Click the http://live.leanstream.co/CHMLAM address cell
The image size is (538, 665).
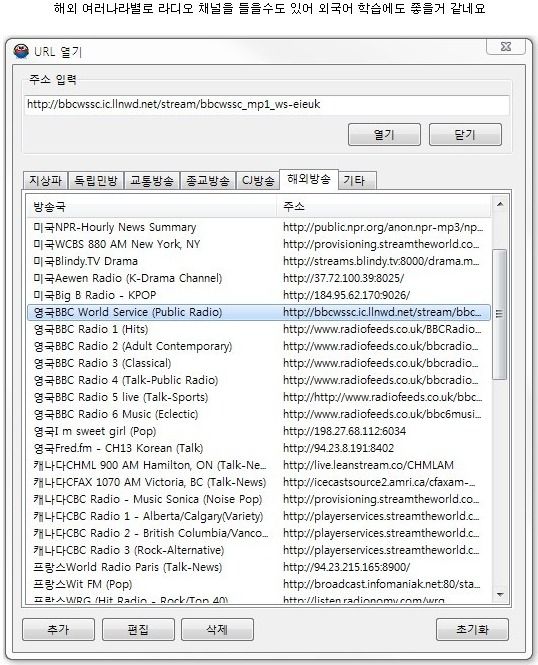tap(368, 465)
